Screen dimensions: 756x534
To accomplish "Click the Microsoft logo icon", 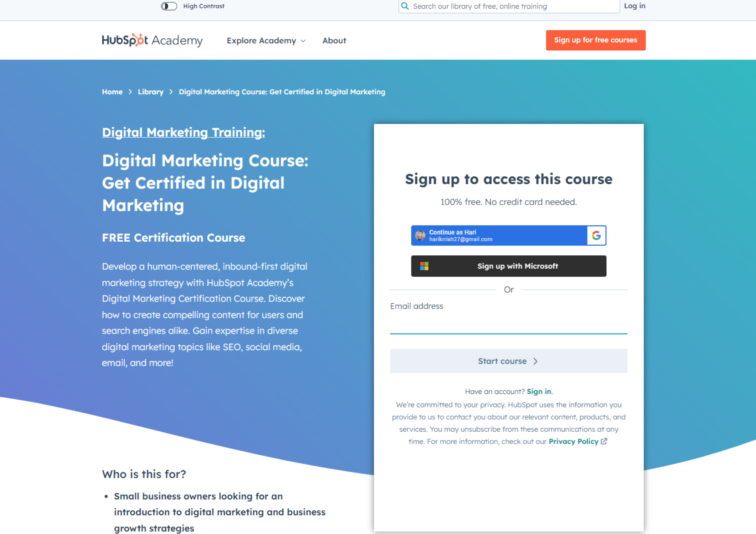I will (424, 266).
